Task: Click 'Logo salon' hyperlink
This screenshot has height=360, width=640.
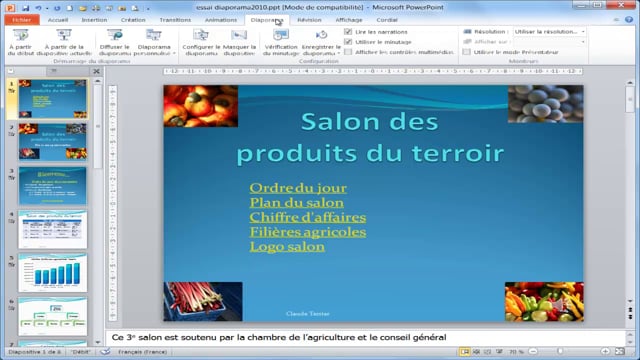Action: point(287,247)
